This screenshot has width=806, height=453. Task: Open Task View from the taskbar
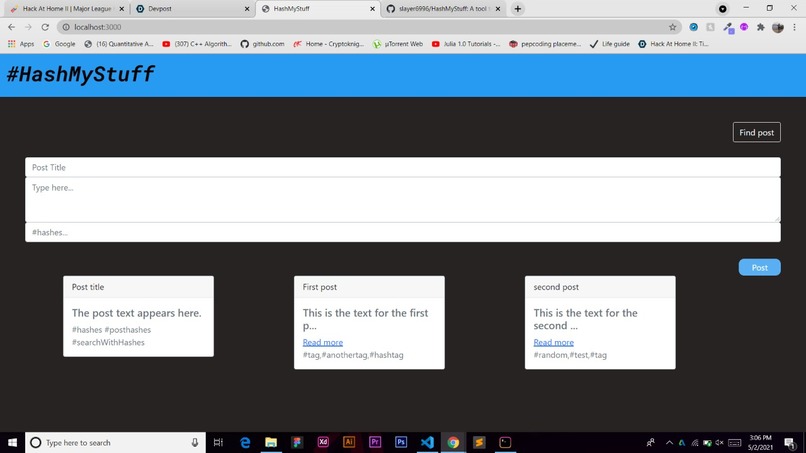click(218, 442)
